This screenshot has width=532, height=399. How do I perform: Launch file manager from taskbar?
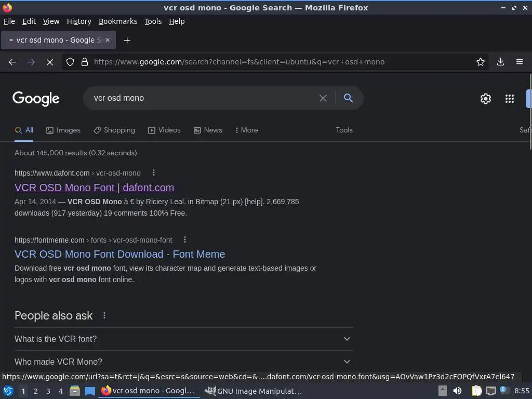[x=75, y=391]
